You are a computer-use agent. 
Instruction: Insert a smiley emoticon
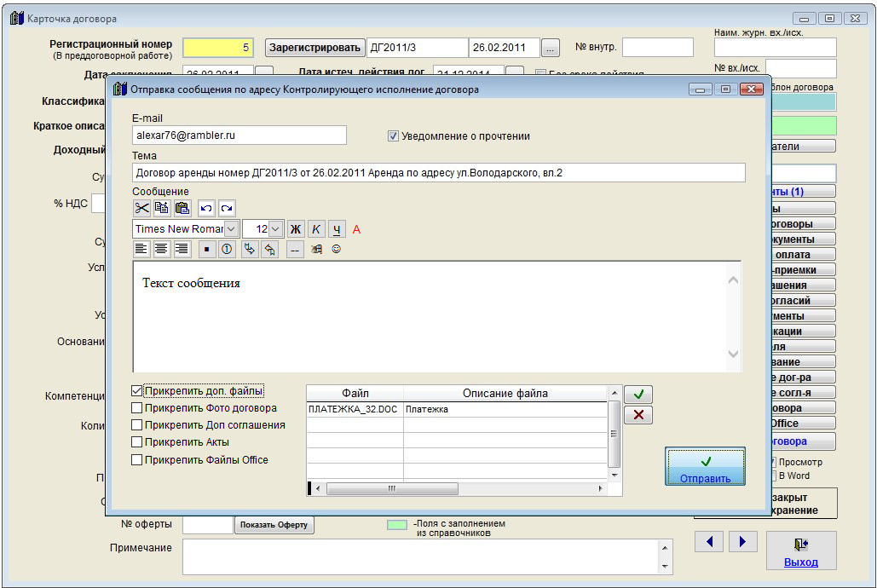click(337, 249)
